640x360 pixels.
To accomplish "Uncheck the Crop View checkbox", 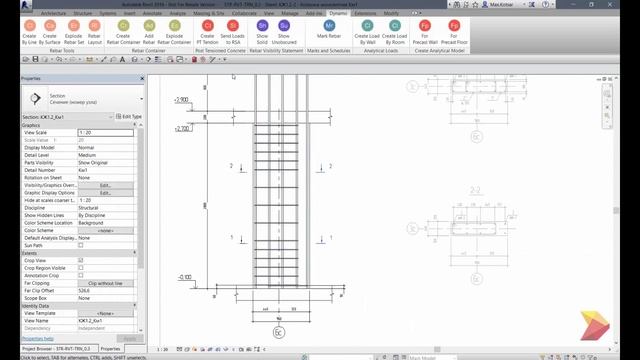I will tap(81, 260).
